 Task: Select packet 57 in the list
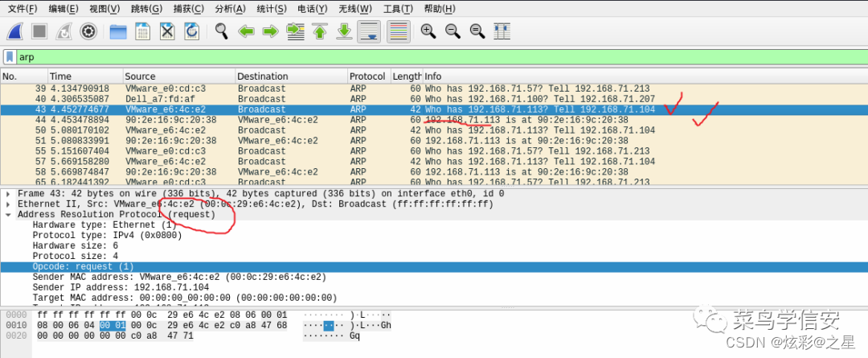[434, 161]
